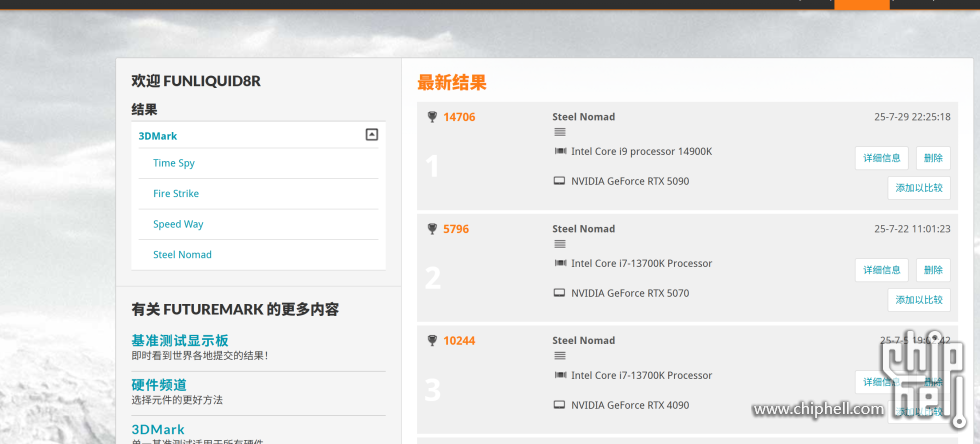Click NVIDIA GeForce RTX 5090 text
The image size is (980, 444).
[630, 181]
